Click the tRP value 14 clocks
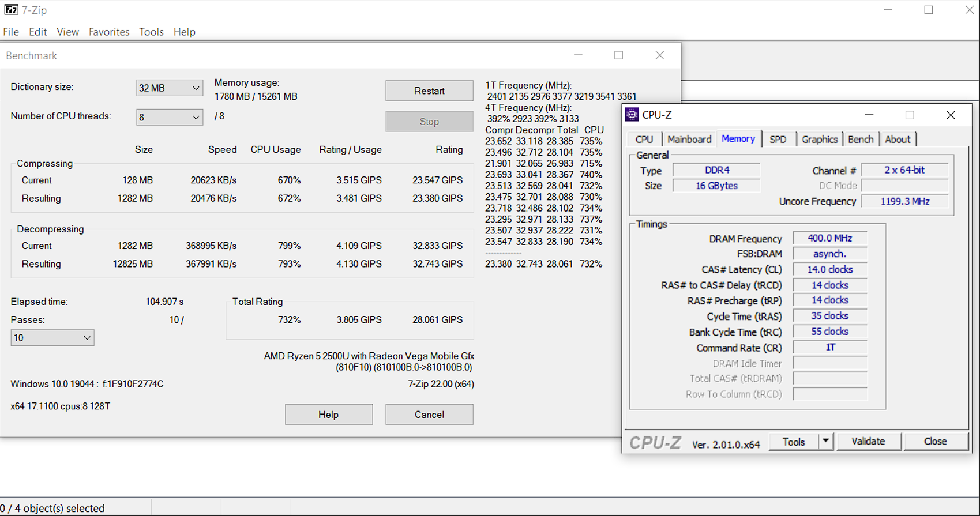Viewport: 980px width, 516px height. (x=830, y=300)
